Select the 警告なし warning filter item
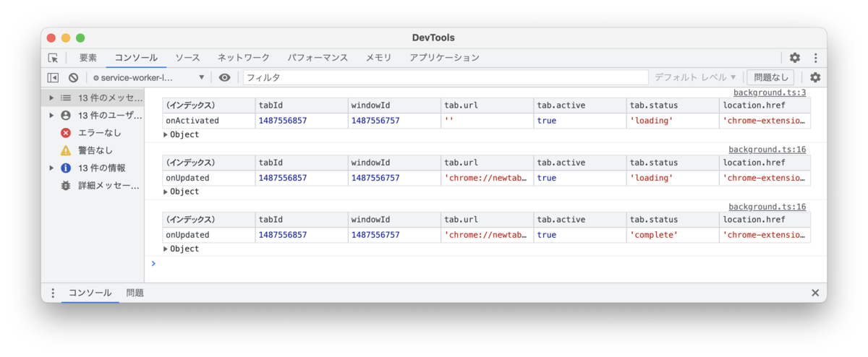The image size is (868, 357). tap(95, 150)
